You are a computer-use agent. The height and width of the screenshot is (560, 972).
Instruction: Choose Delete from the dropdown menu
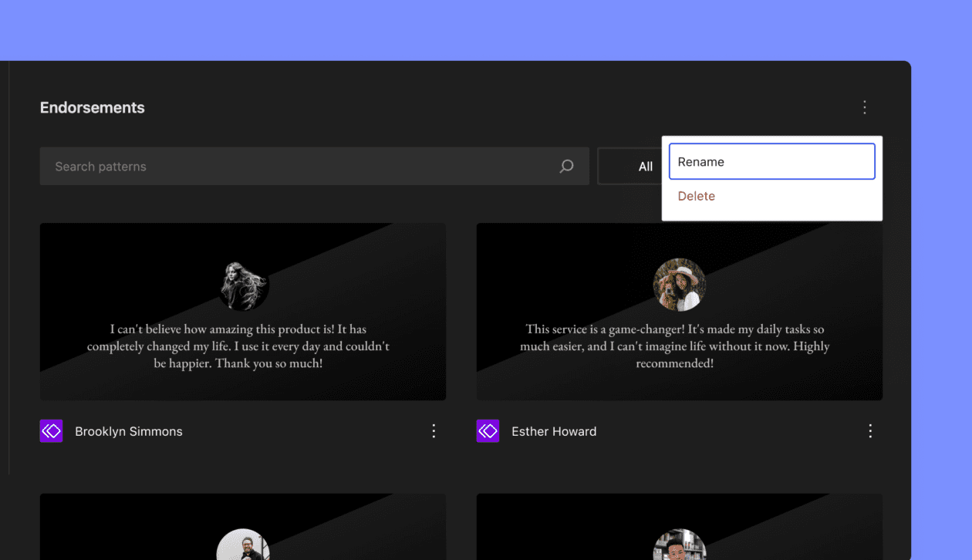click(x=772, y=196)
